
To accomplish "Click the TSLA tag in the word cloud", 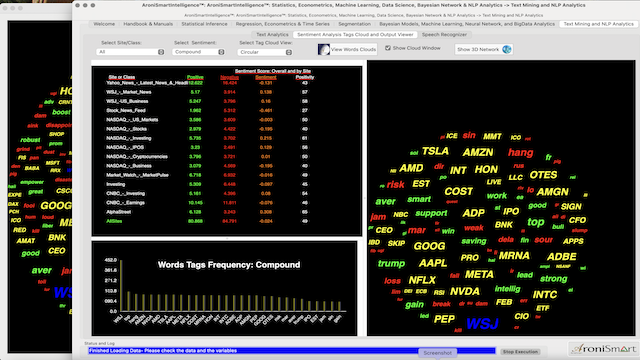I will click(x=435, y=151).
